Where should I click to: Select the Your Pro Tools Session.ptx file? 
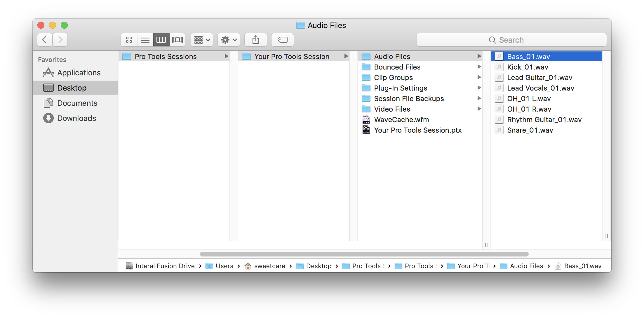418,130
